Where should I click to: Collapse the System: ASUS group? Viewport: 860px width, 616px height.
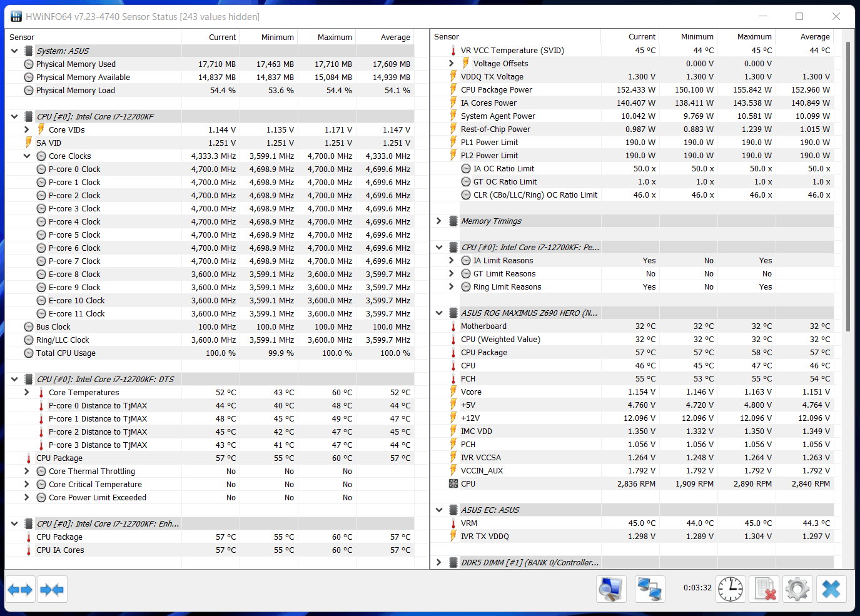click(x=14, y=51)
